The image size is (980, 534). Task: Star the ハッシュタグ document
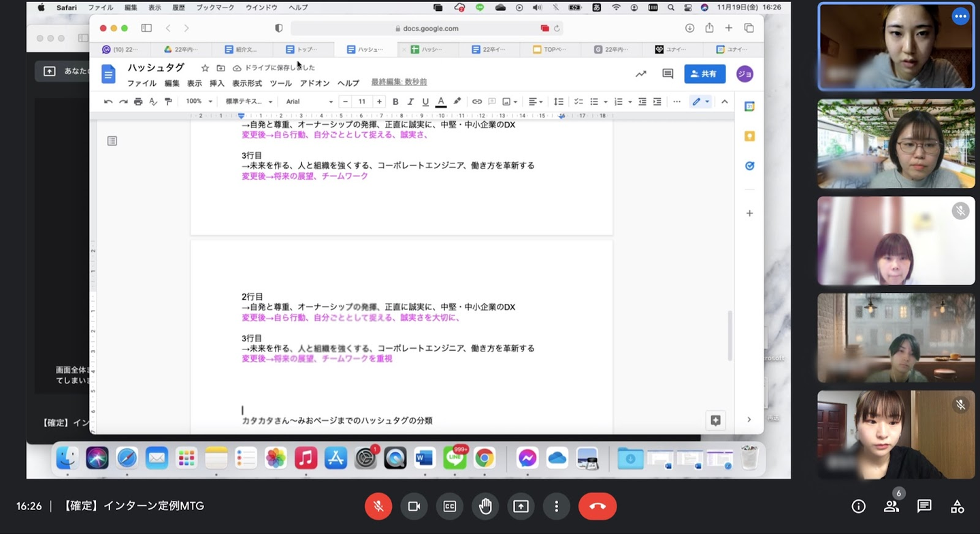point(205,68)
